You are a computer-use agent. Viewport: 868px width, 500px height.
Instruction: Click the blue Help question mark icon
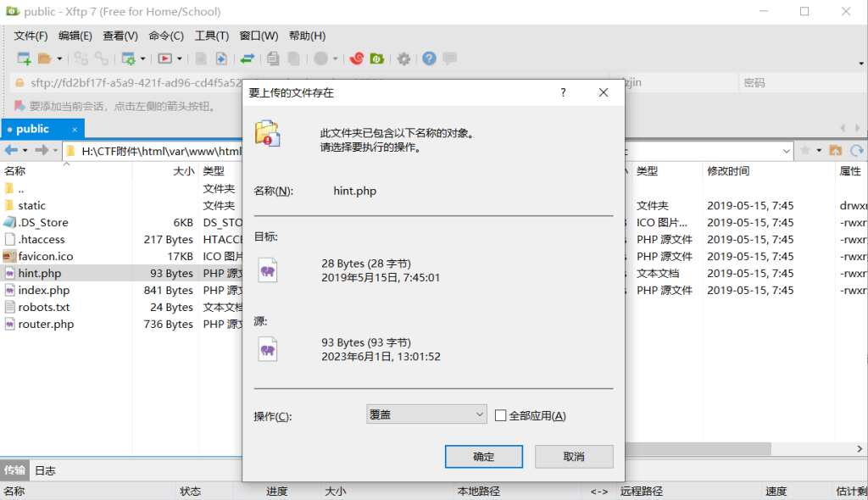point(429,58)
